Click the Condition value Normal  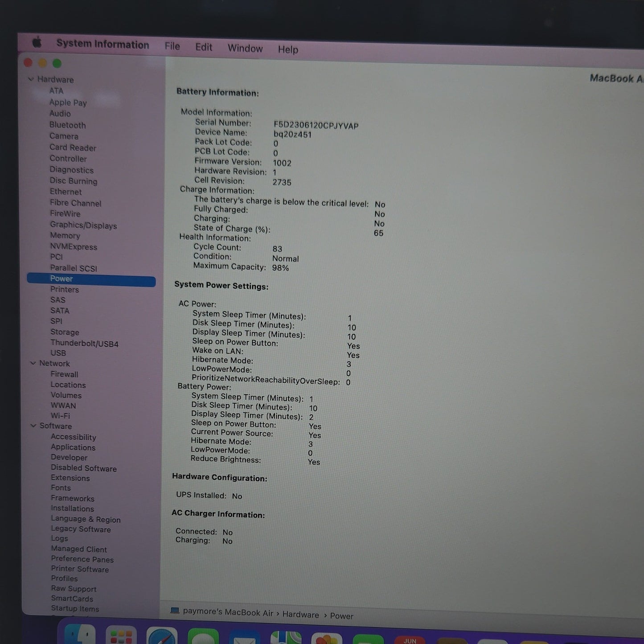tap(285, 258)
